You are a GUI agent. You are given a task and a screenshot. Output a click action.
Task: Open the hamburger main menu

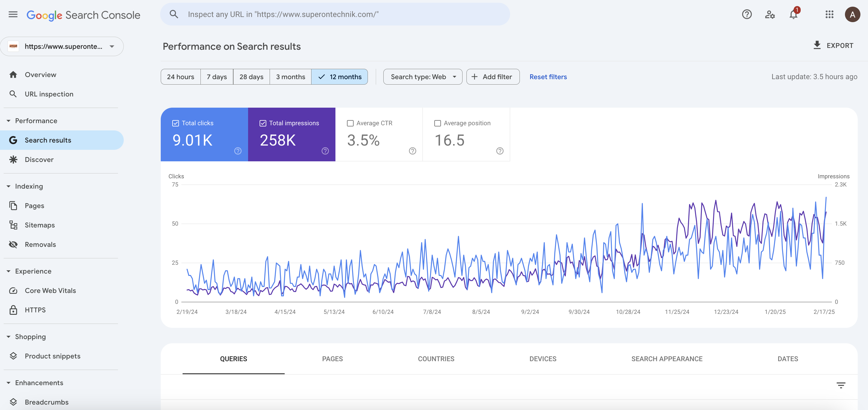tap(13, 15)
